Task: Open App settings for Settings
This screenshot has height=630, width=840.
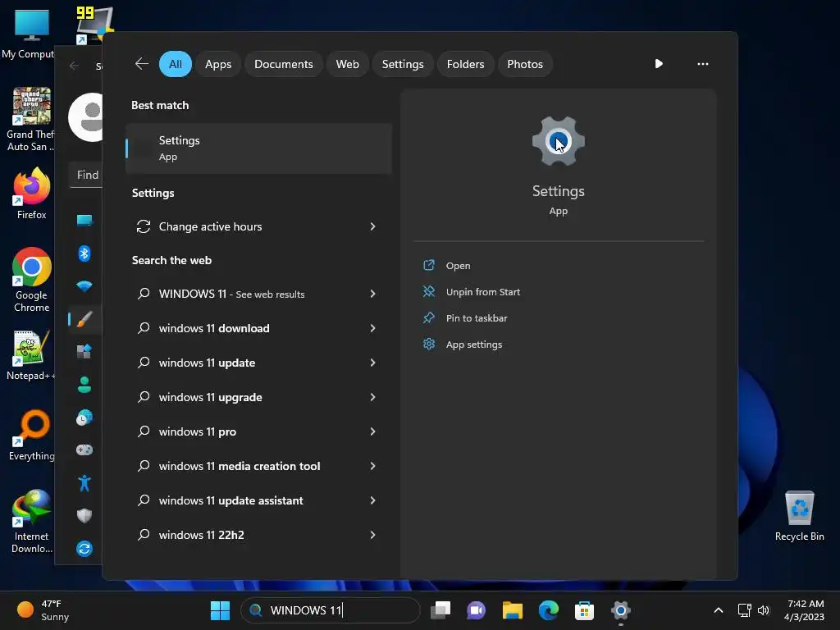Action: (473, 345)
